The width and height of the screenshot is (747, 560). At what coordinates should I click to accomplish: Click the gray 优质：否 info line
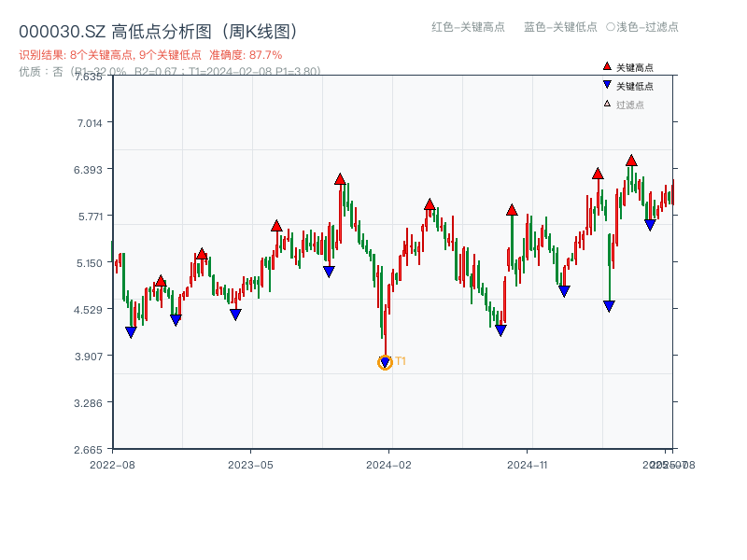(170, 72)
